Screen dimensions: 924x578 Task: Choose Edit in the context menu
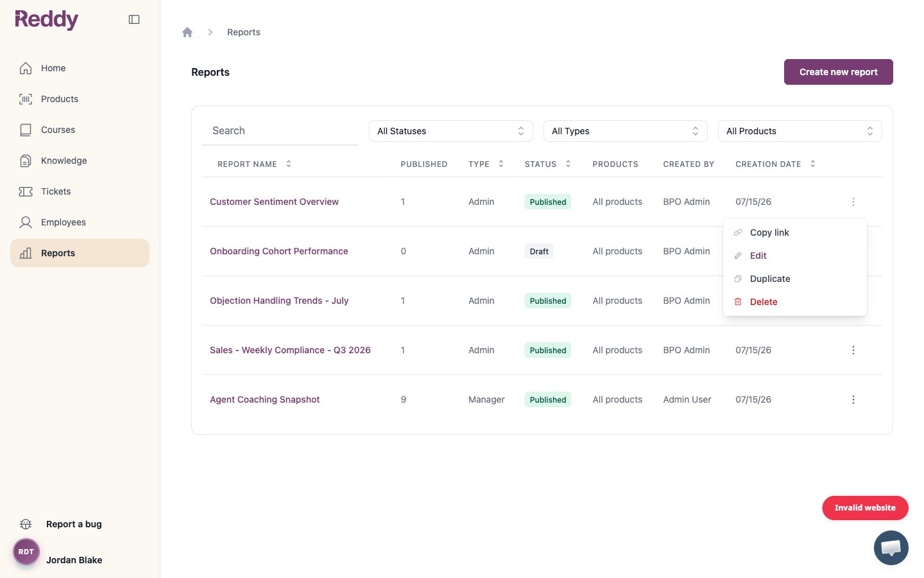pos(794,256)
